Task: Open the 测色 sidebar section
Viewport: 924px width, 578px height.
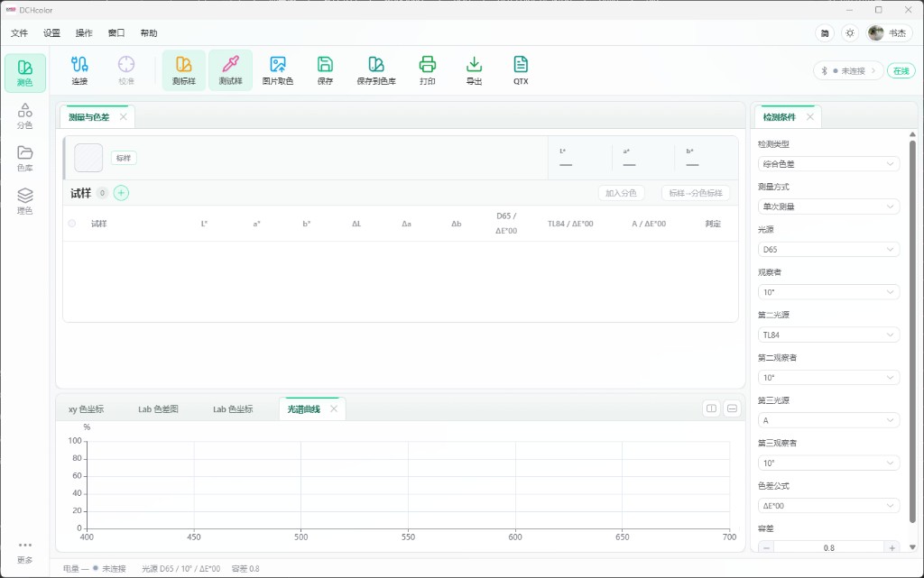Action: (x=24, y=73)
